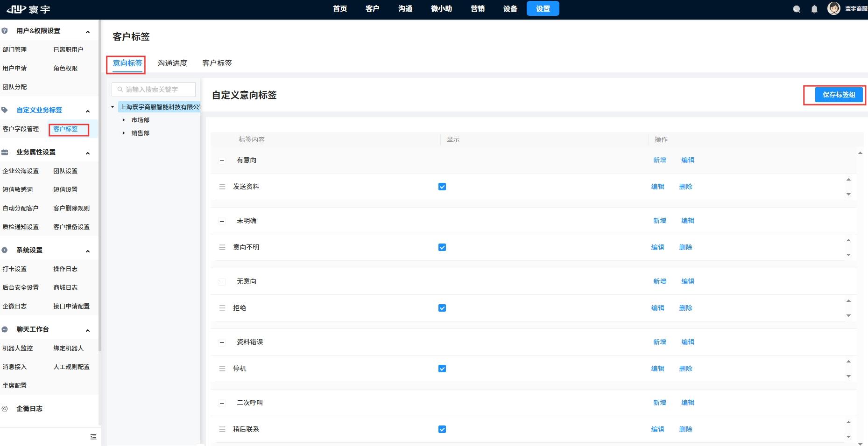Click briefcase icon beside 业务属性设置
The height and width of the screenshot is (446, 868).
coord(5,152)
